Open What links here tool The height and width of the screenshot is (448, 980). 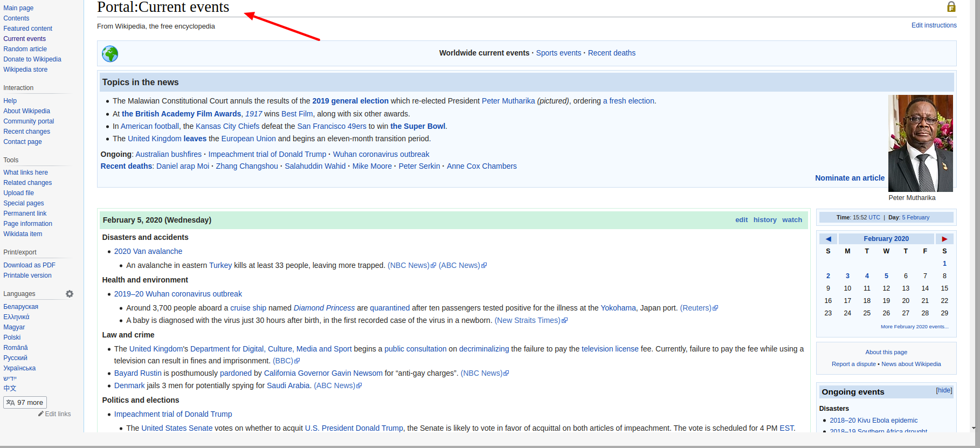(26, 173)
